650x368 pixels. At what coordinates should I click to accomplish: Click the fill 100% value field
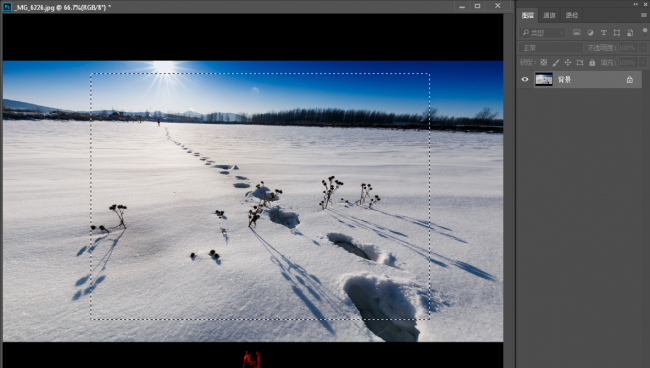click(627, 63)
